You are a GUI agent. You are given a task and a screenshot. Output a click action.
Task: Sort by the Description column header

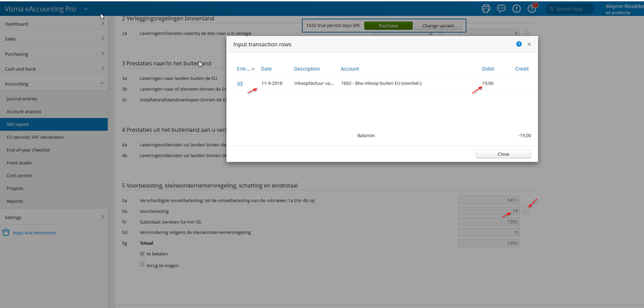(307, 69)
